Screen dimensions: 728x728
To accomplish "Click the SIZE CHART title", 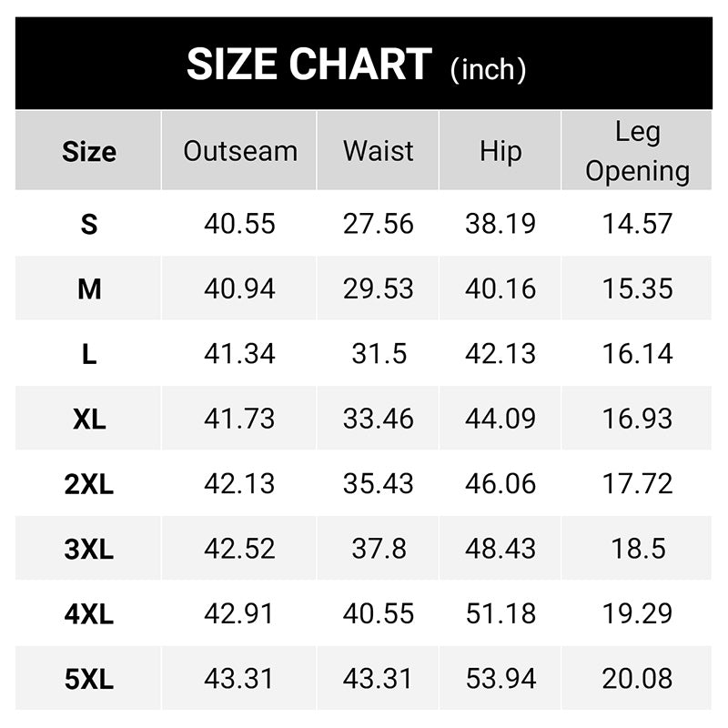I will (308, 65).
